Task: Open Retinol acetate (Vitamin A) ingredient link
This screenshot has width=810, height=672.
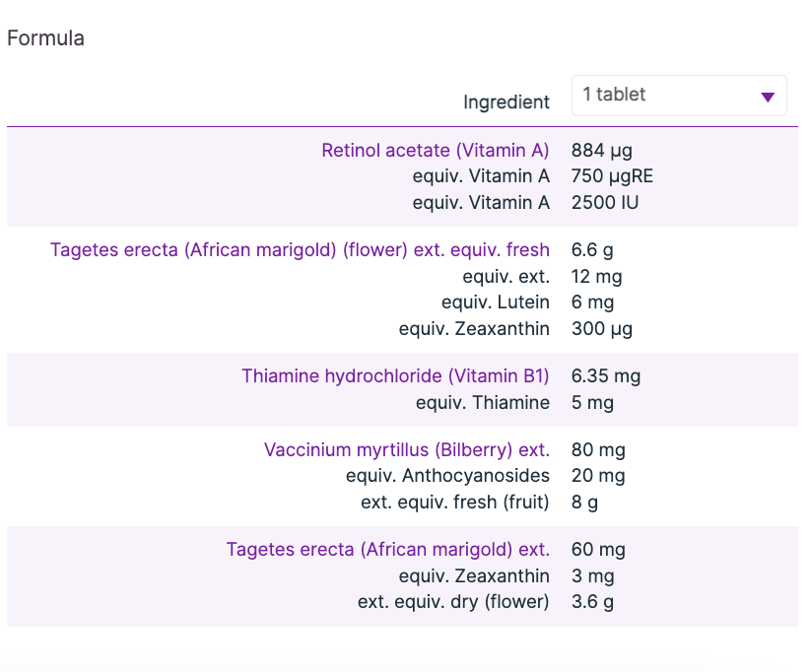Action: 435,151
